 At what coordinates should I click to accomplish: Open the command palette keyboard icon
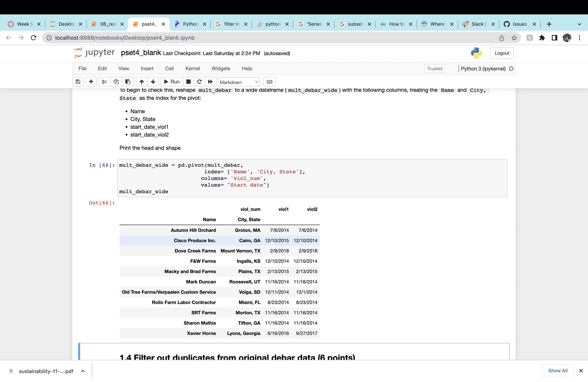[269, 81]
